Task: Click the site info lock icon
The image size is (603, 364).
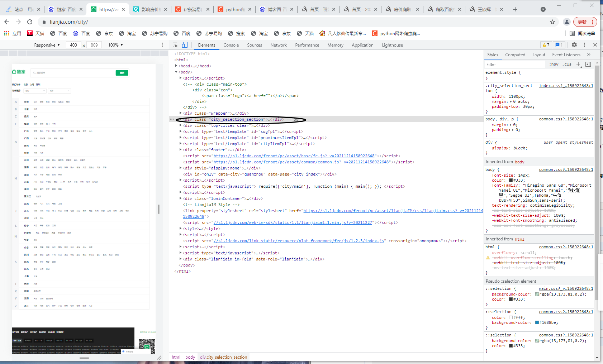Action: pyautogui.click(x=44, y=22)
